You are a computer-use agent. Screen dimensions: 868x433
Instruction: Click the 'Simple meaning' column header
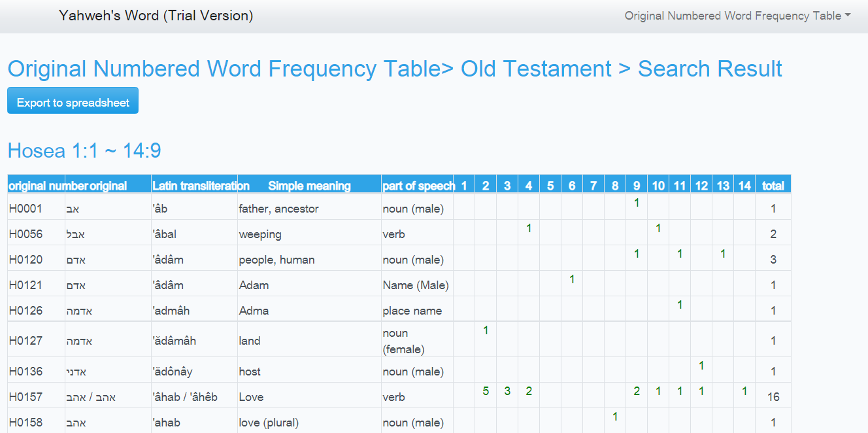pos(309,186)
